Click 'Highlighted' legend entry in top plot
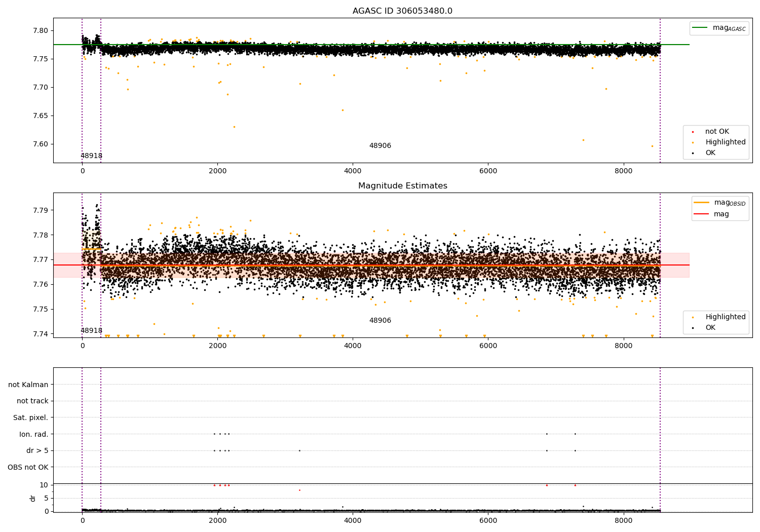760x532 pixels. 725,142
